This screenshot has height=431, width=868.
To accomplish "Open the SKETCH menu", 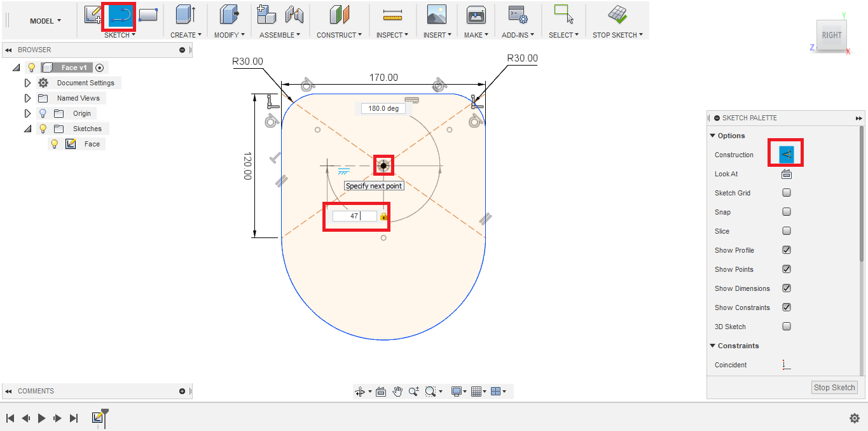I will [120, 35].
